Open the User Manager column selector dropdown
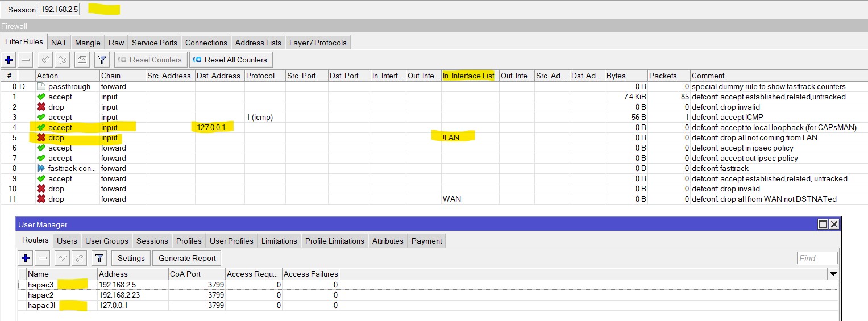The width and height of the screenshot is (868, 321). click(833, 274)
